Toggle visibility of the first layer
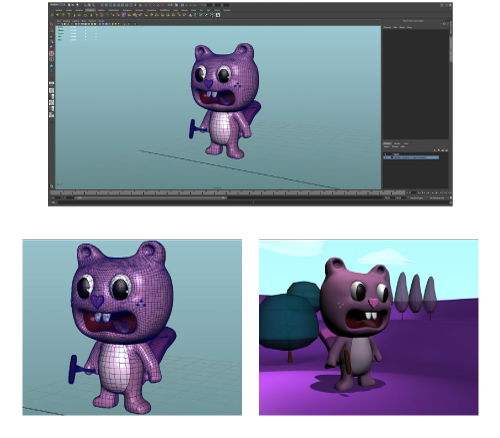Screen dimensions: 500x438 pyautogui.click(x=385, y=154)
